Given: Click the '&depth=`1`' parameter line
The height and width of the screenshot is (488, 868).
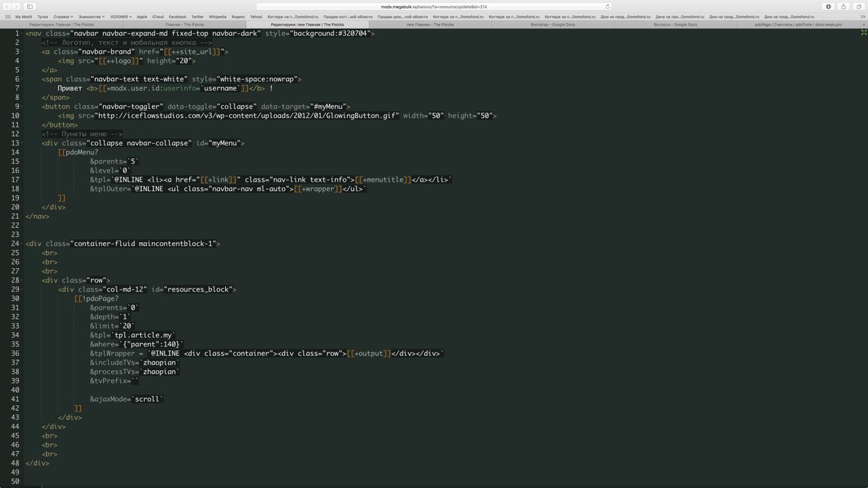Looking at the screenshot, I should point(111,317).
